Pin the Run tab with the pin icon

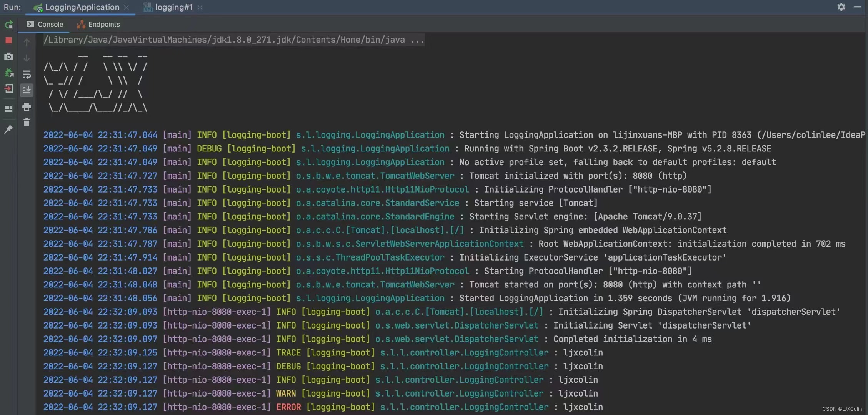[x=9, y=129]
